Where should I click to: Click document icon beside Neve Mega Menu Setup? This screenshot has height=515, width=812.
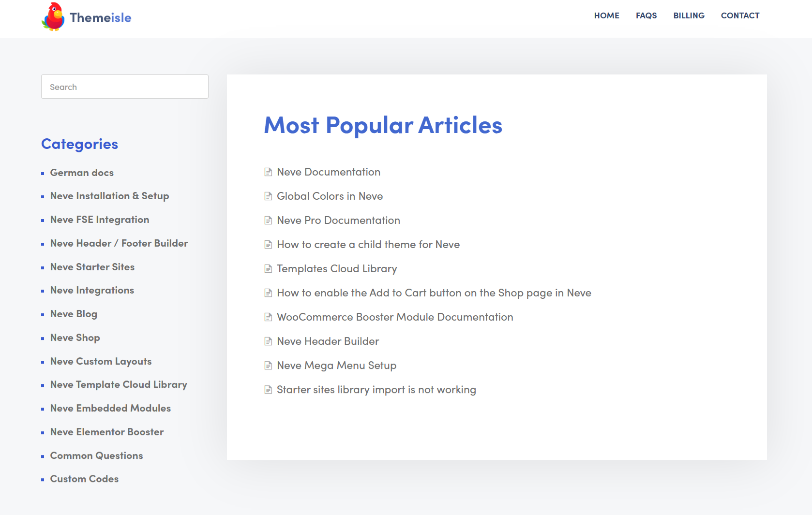click(268, 366)
